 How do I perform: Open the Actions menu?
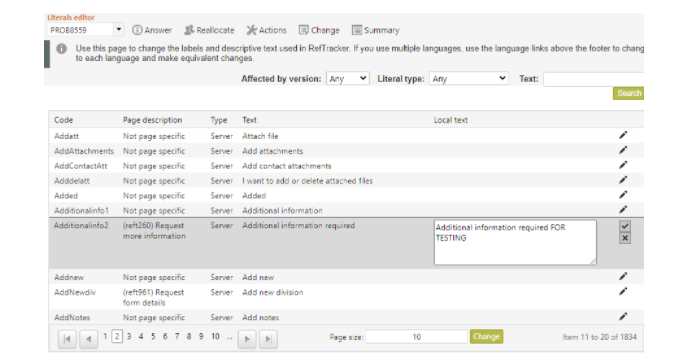coord(266,30)
